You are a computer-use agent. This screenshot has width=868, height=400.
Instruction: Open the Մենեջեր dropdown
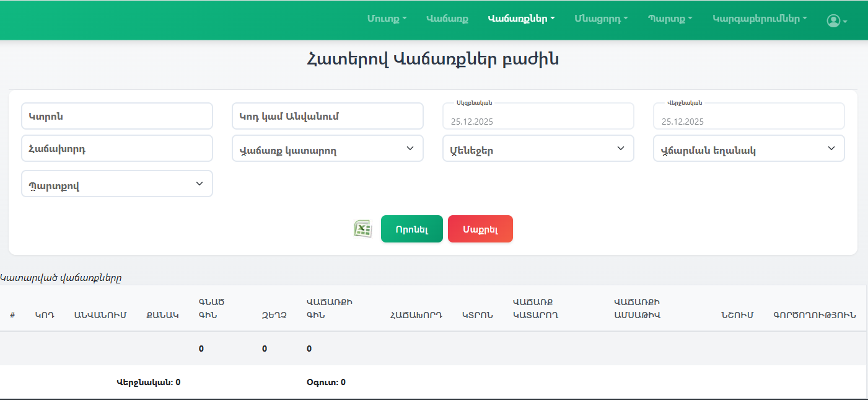(x=538, y=149)
